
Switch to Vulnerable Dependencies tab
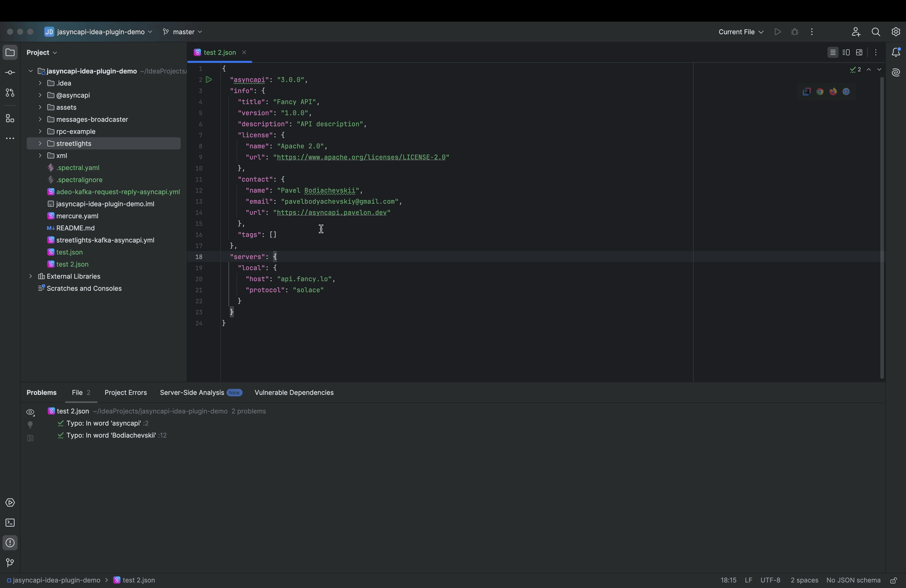[294, 393]
